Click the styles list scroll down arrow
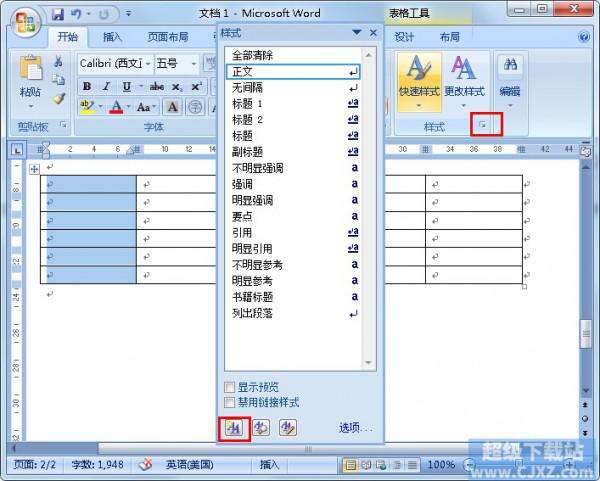Image resolution: width=600 pixels, height=481 pixels. 368,362
